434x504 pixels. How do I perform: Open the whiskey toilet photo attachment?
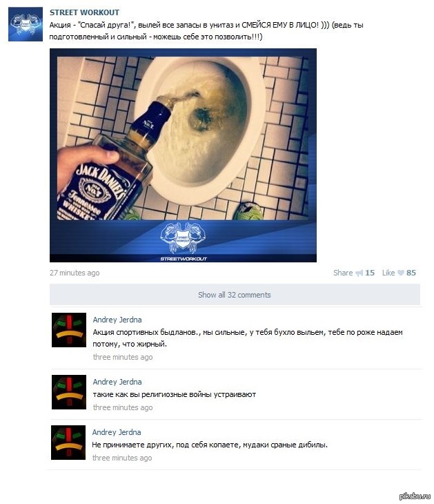183,155
